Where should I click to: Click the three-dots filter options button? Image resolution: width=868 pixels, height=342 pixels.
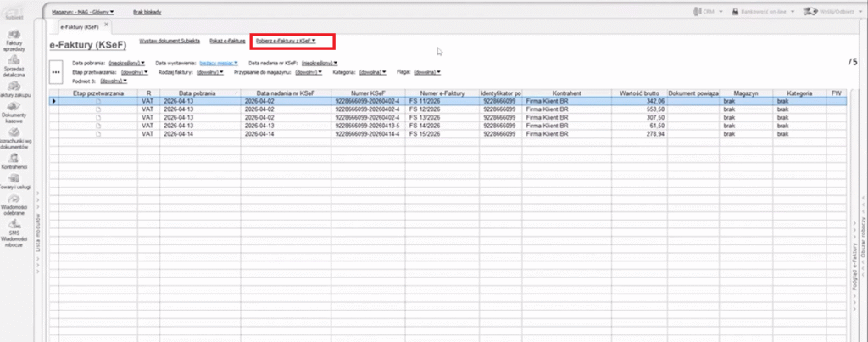[x=58, y=73]
